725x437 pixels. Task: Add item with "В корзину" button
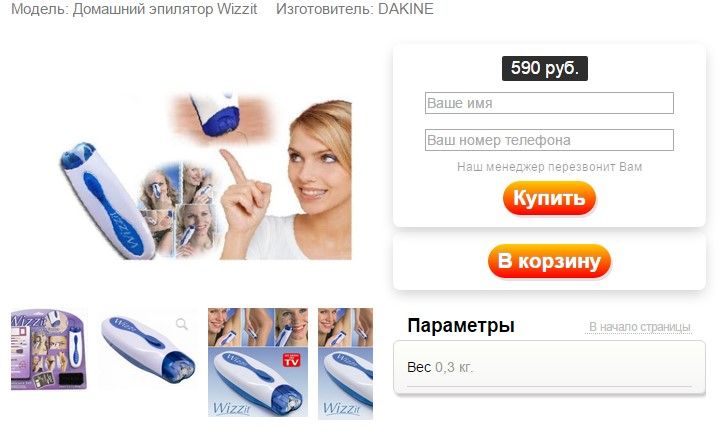[x=549, y=261]
